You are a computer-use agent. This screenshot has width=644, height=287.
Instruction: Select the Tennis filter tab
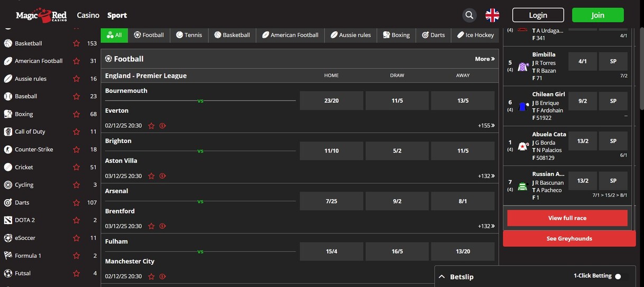click(x=189, y=35)
